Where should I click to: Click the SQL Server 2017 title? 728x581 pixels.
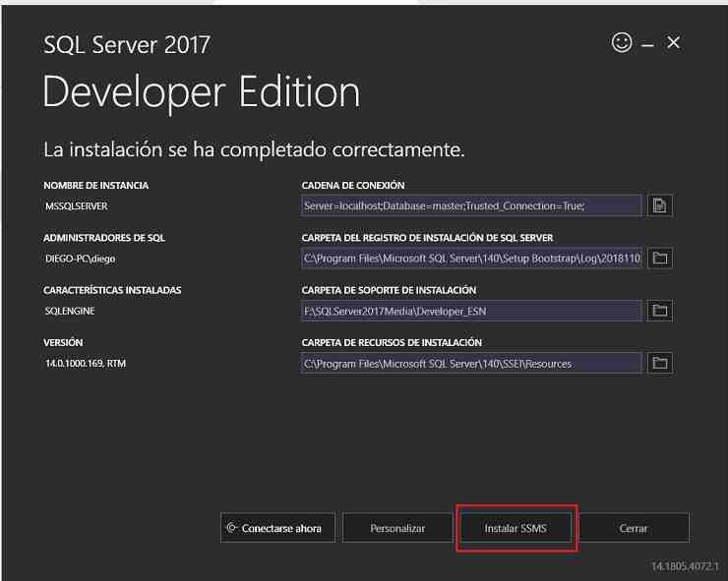tap(127, 45)
